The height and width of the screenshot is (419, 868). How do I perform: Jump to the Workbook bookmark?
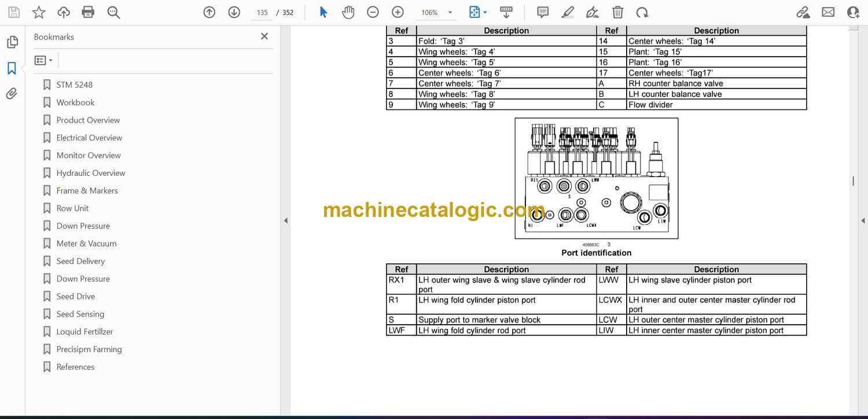click(75, 102)
